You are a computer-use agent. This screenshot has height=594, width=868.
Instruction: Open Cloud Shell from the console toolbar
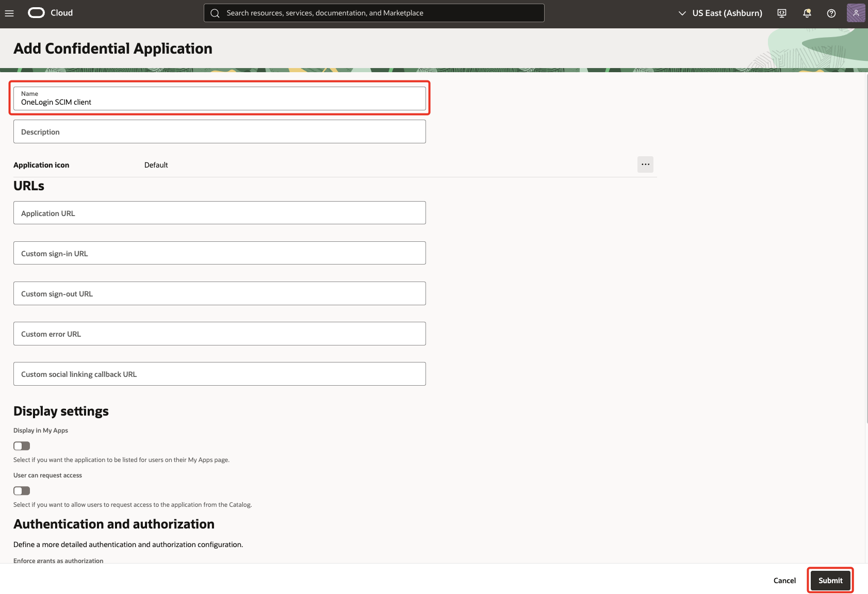tap(781, 13)
